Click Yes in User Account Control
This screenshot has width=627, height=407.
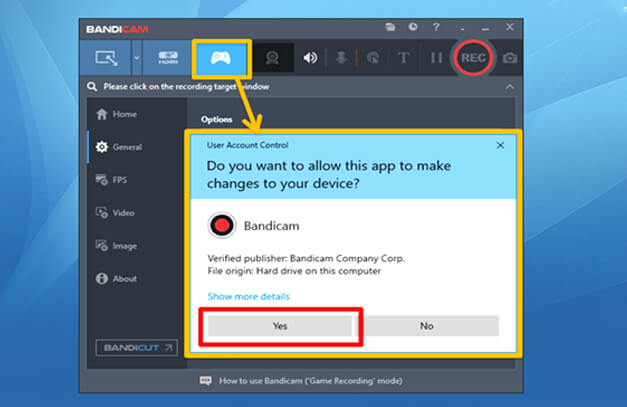tap(280, 326)
